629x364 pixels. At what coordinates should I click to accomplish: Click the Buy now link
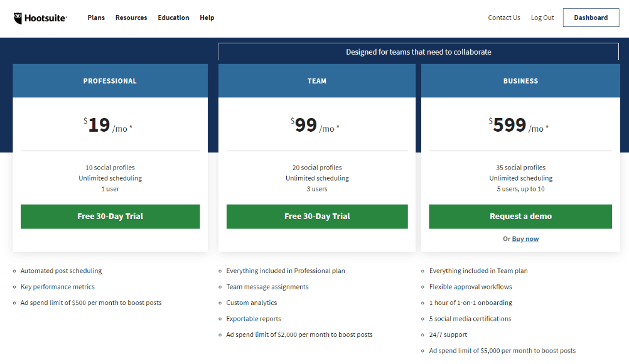pos(525,239)
